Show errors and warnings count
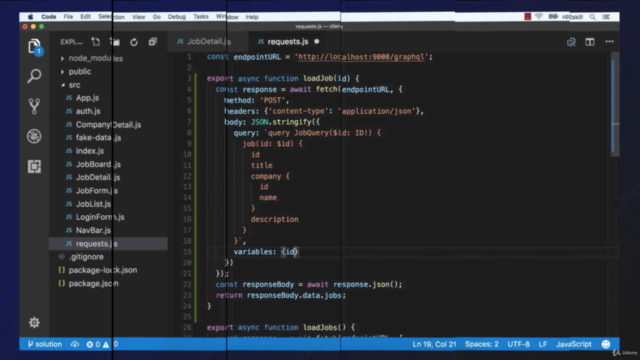640x360 pixels. click(x=102, y=344)
